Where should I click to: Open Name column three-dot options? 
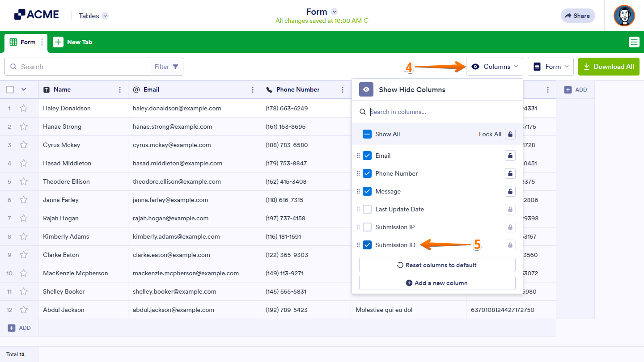click(120, 90)
